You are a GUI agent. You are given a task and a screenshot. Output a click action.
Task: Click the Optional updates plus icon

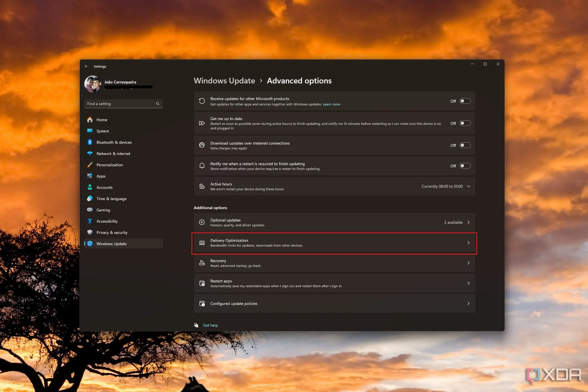click(201, 222)
